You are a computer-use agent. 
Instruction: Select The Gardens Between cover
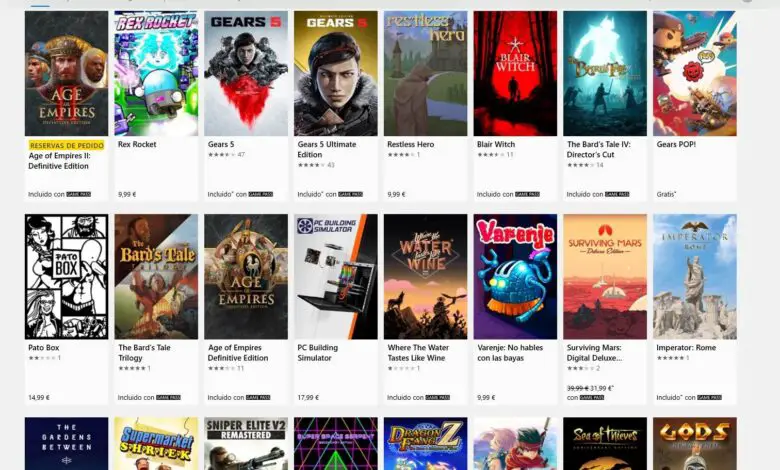[66, 444]
